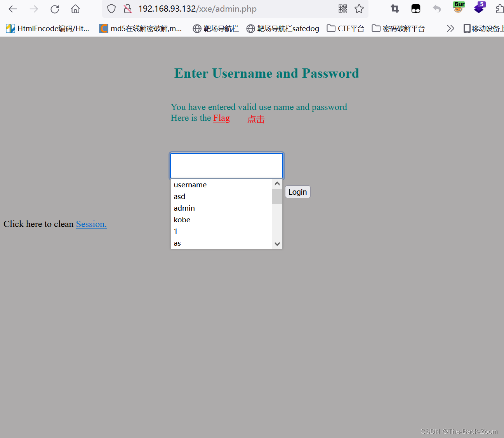504x438 pixels.
Task: Go back with the browser back arrow
Action: [x=13, y=9]
